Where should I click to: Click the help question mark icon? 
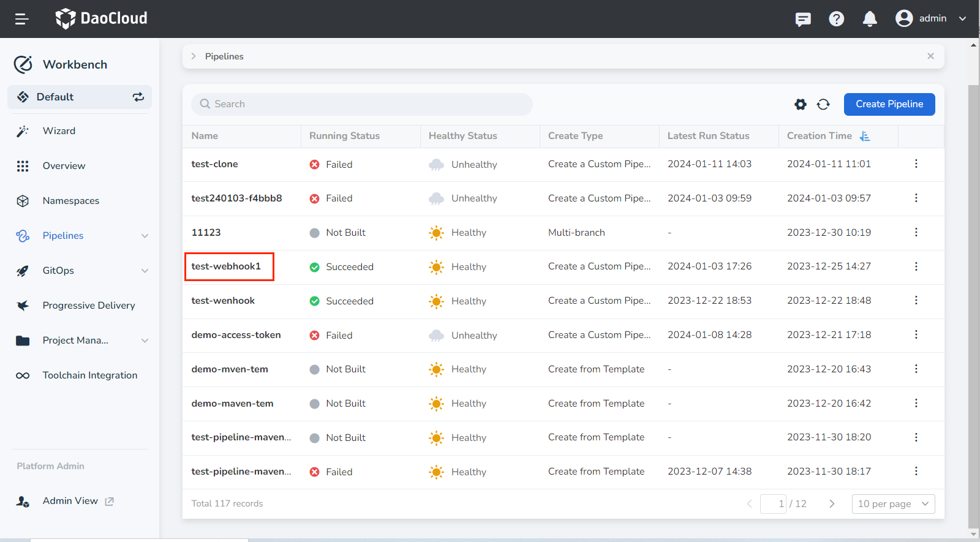coord(836,19)
